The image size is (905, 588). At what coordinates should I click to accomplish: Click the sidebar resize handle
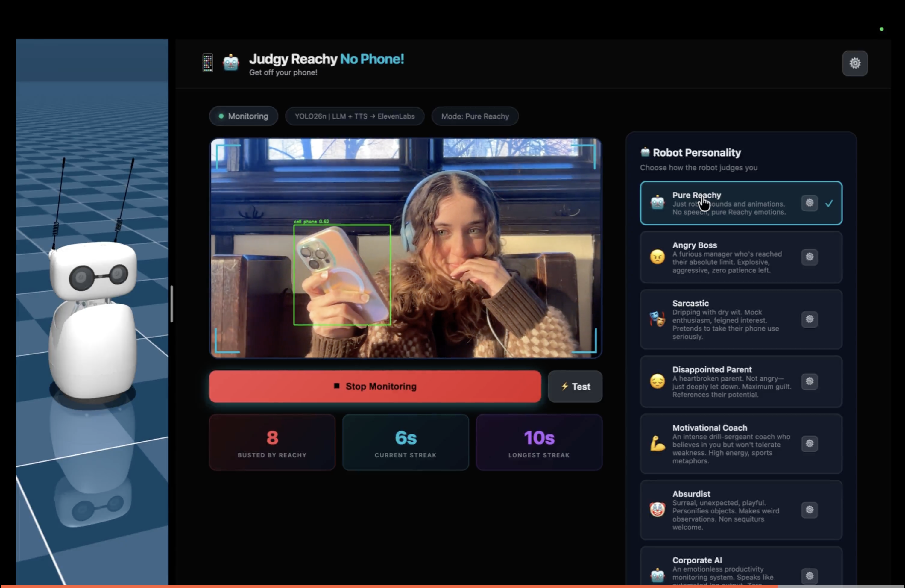click(x=172, y=304)
